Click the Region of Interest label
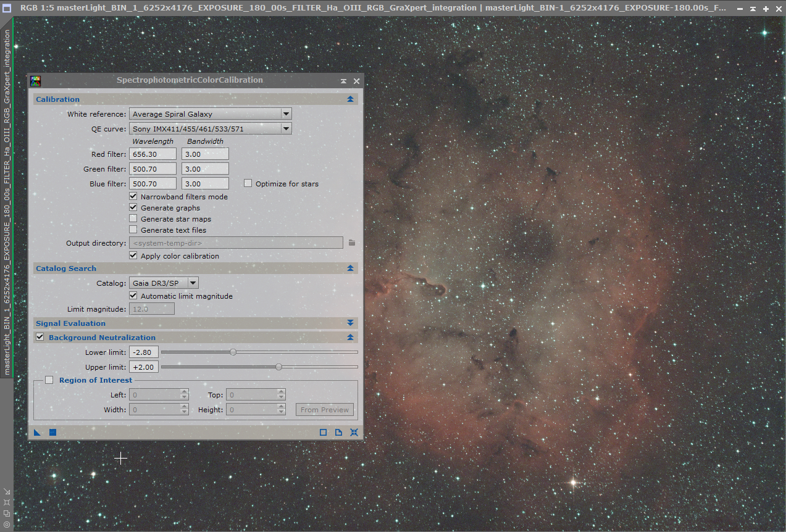 pyautogui.click(x=96, y=380)
